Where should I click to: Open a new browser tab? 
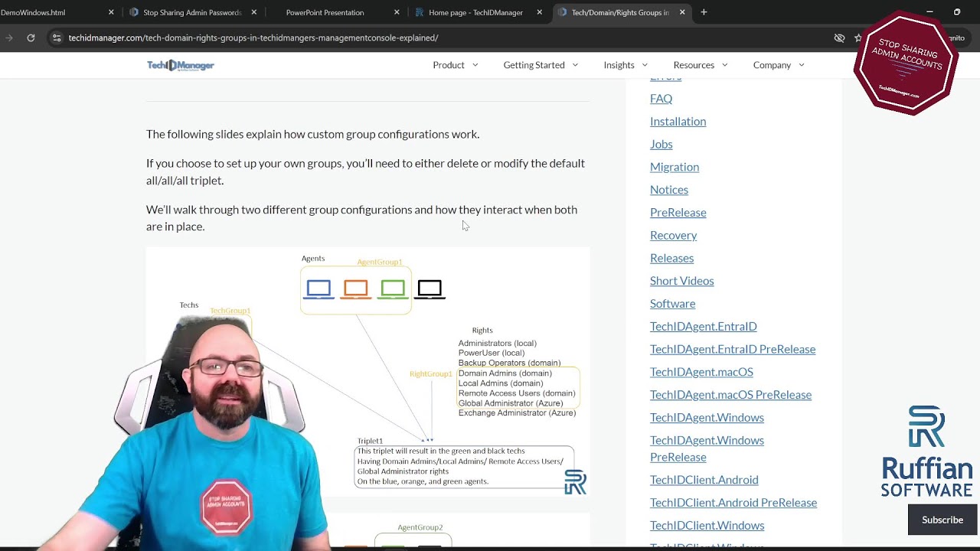704,12
